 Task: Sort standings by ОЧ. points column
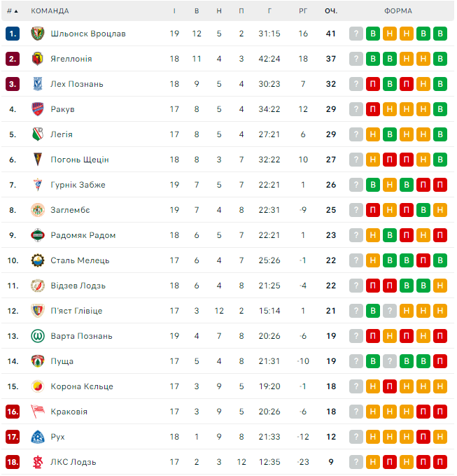coord(331,11)
